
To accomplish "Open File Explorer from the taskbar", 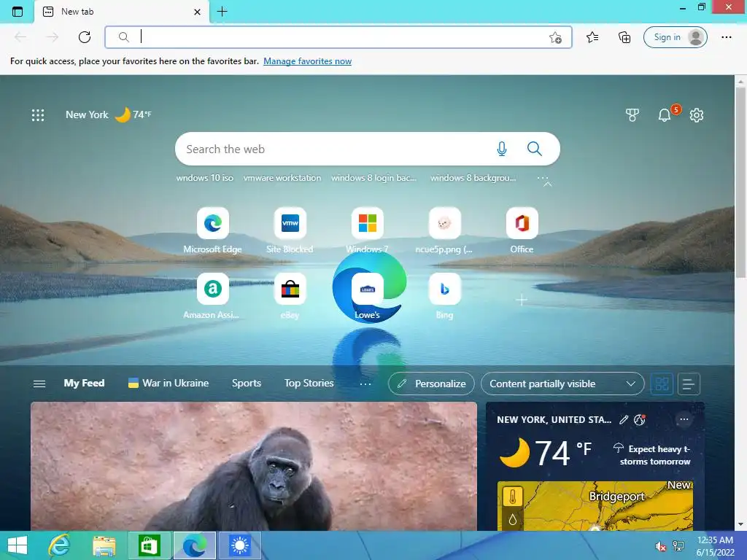I will point(104,545).
